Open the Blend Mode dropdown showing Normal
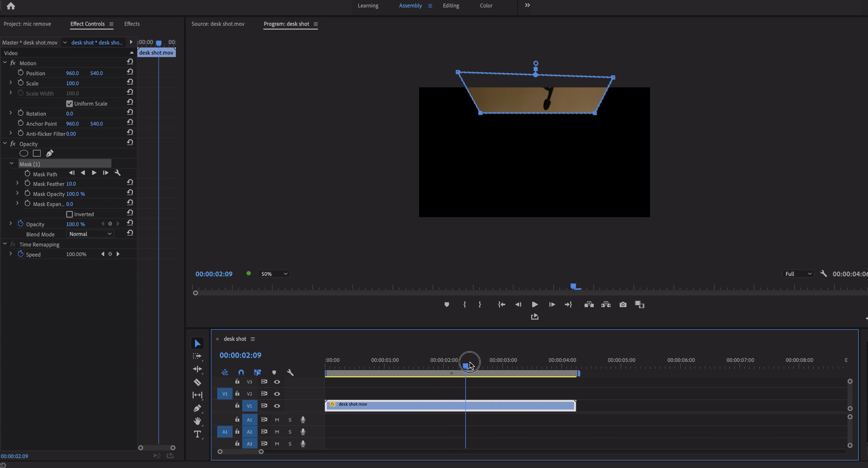The image size is (868, 468). (x=89, y=234)
